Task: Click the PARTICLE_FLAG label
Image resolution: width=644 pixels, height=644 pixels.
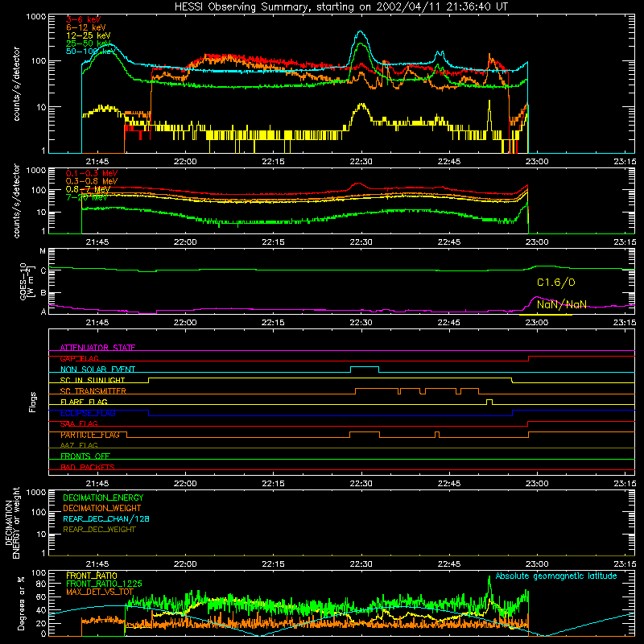Action: [90, 435]
